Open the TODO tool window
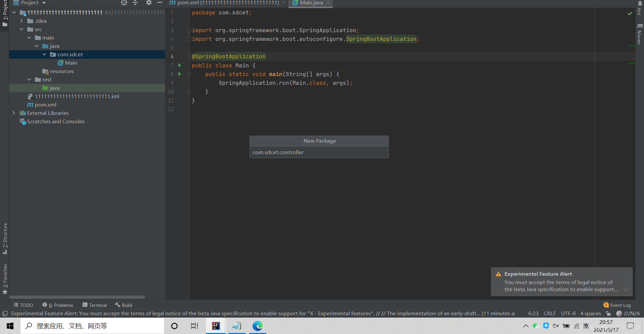This screenshot has height=334, width=644. [x=23, y=305]
